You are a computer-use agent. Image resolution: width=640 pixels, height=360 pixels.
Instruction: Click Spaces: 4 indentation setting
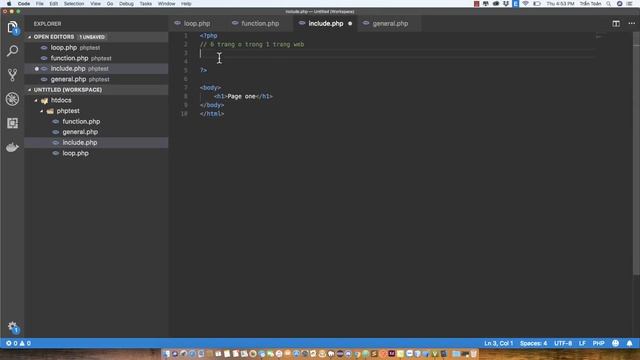point(533,343)
